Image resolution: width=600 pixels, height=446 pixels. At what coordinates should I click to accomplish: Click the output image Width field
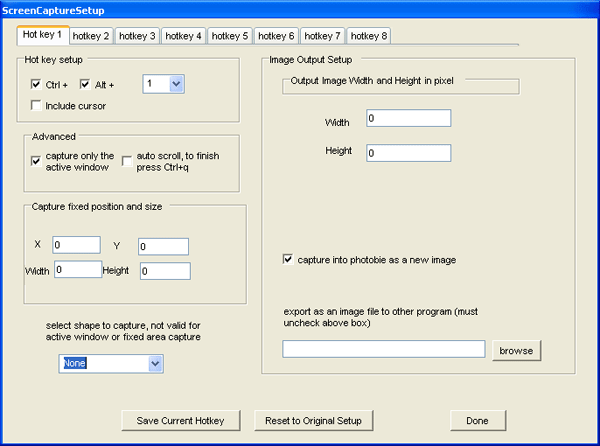(x=409, y=118)
